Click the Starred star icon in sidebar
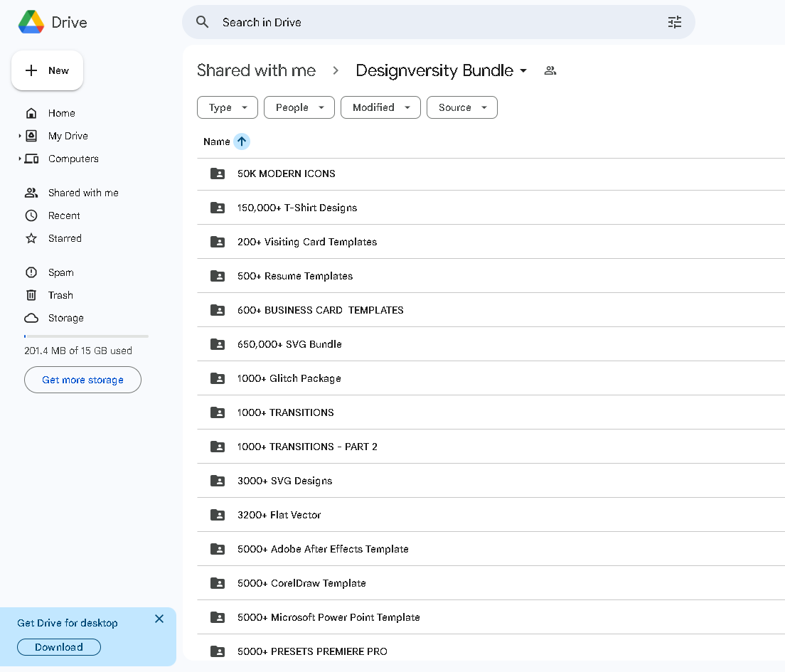The height and width of the screenshot is (672, 785). (31, 238)
